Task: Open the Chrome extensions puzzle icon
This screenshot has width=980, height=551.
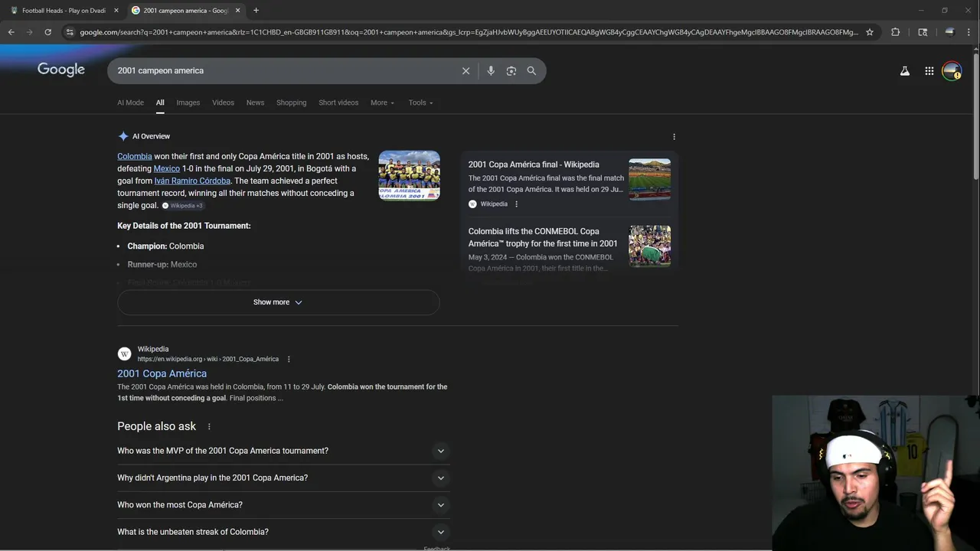Action: click(895, 32)
